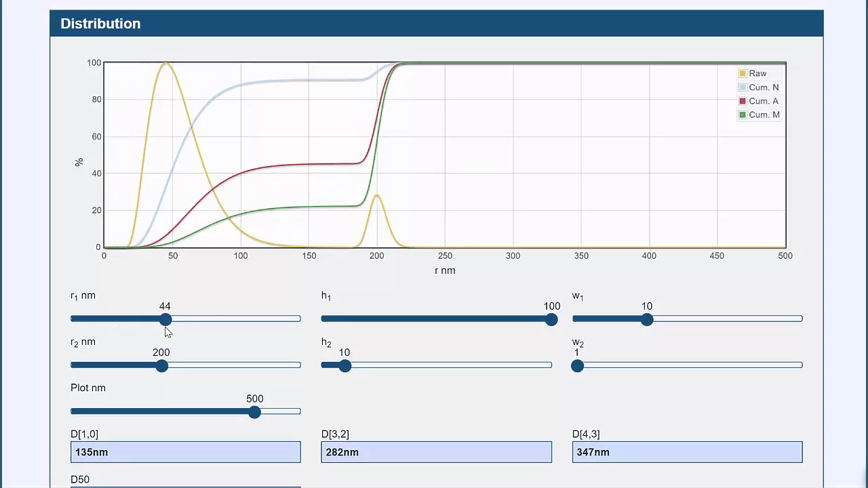Click the 'r2 nm' slider label
Screen dimensions: 868x488
click(83, 342)
